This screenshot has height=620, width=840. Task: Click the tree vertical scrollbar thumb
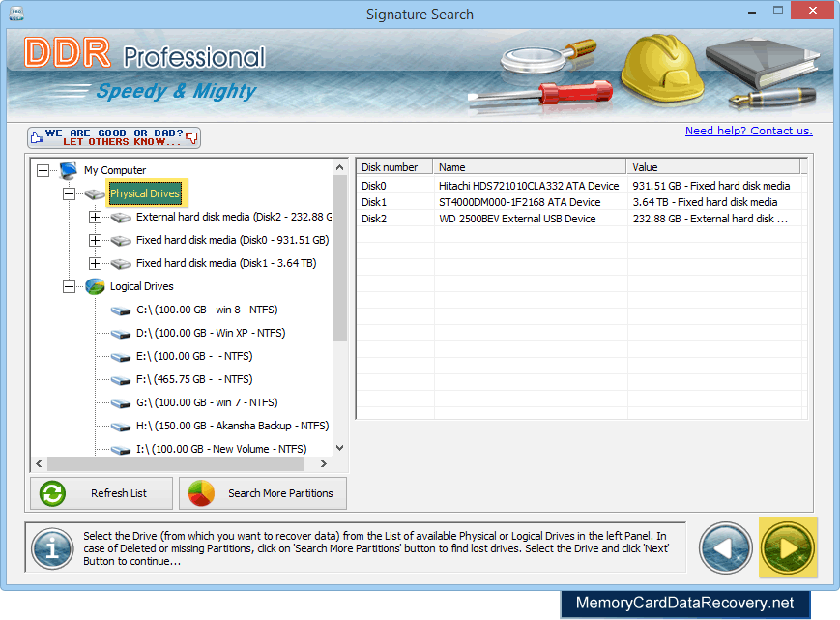[x=339, y=258]
